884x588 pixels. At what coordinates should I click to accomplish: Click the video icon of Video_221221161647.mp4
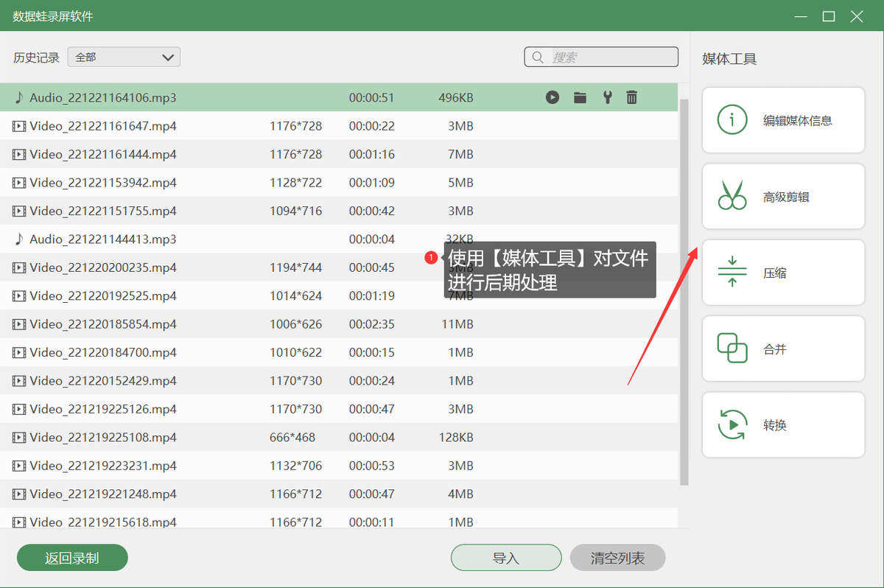[x=19, y=126]
